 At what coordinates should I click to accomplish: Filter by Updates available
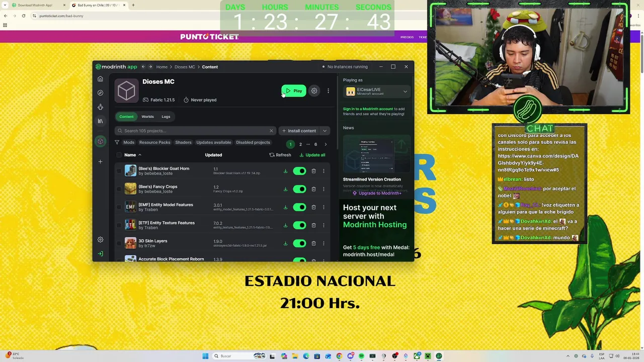tap(214, 142)
